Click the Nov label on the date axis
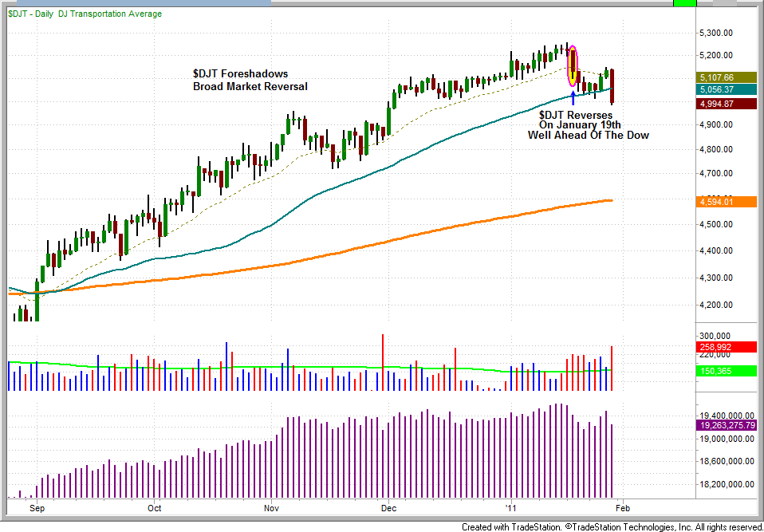This screenshot has height=532, width=764. tap(272, 507)
